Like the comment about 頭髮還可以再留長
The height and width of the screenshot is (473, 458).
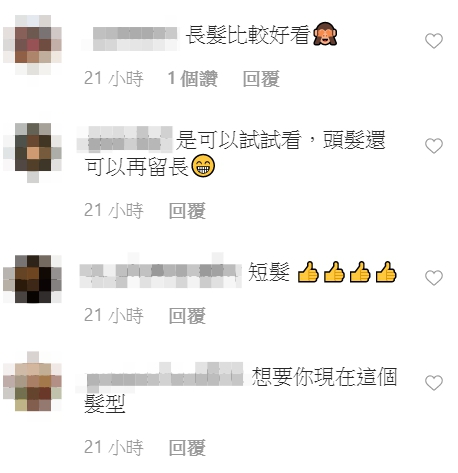434,146
